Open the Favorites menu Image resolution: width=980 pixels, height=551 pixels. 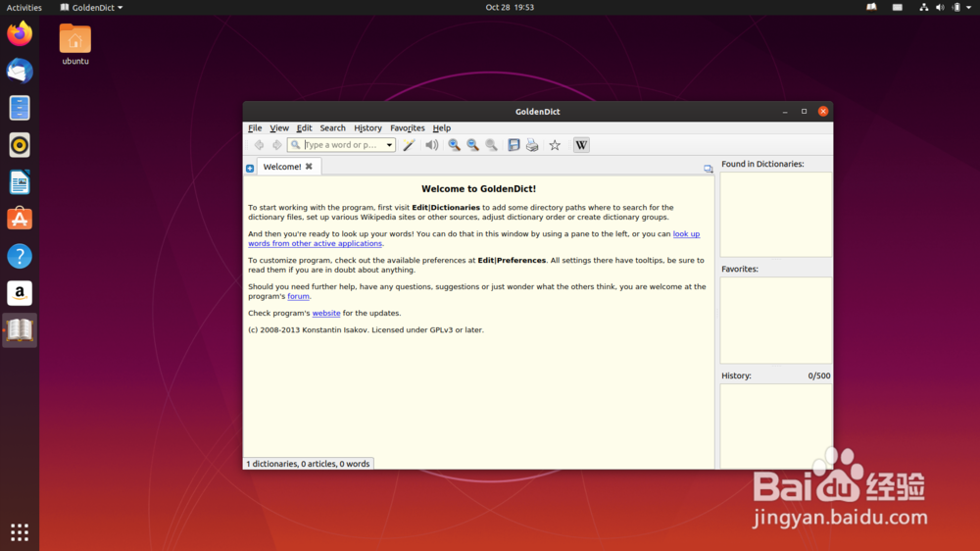pyautogui.click(x=408, y=128)
